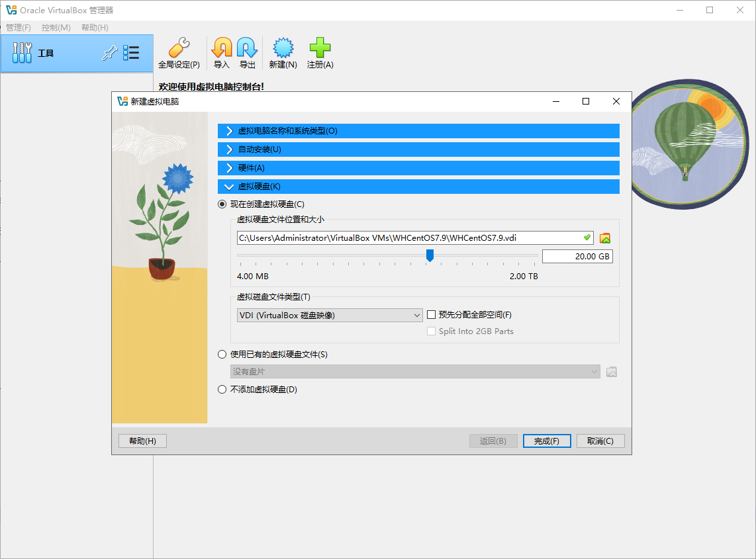Screen dimensions: 756x559
Task: Open the File menu (管理)
Action: click(x=19, y=28)
